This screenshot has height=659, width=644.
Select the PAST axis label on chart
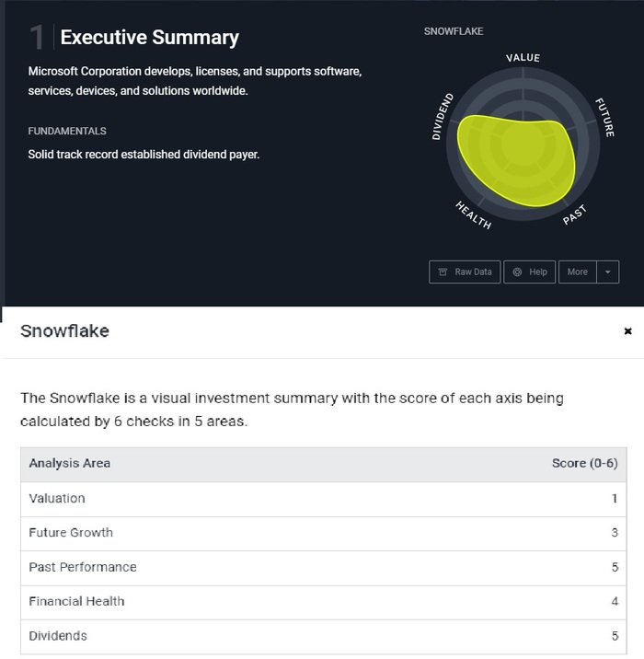(574, 214)
